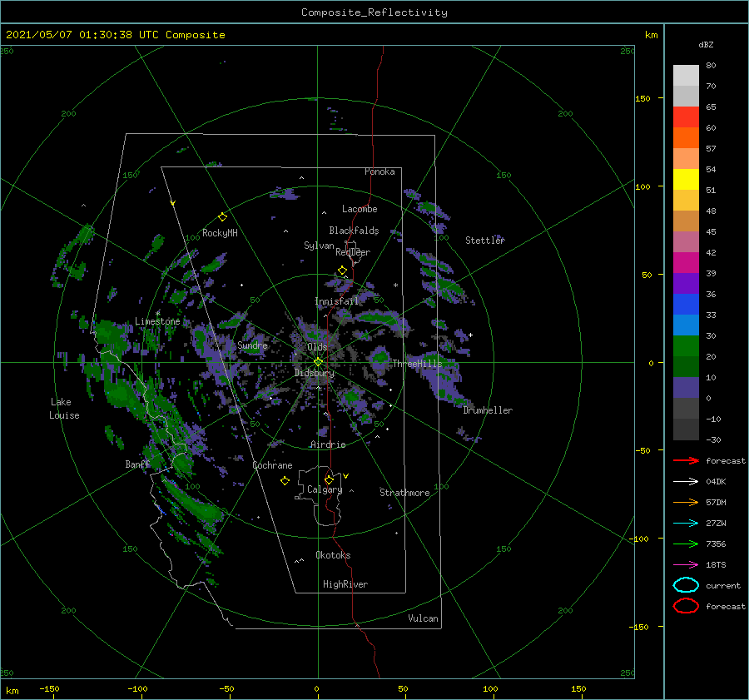Click the slate purple 0-10 dBZ swatch
This screenshot has width=749, height=700.
[686, 388]
